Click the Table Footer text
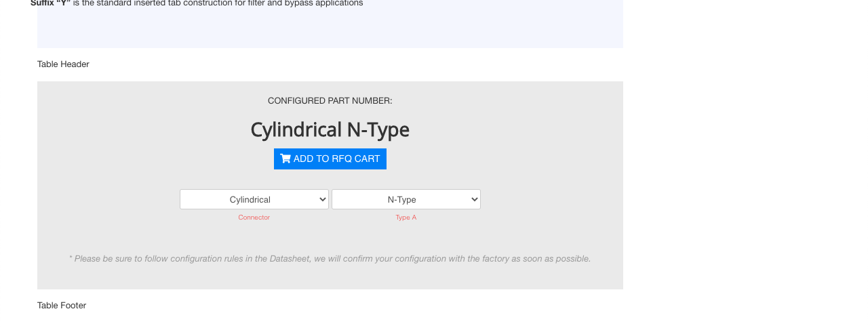The height and width of the screenshot is (328, 868). (62, 305)
